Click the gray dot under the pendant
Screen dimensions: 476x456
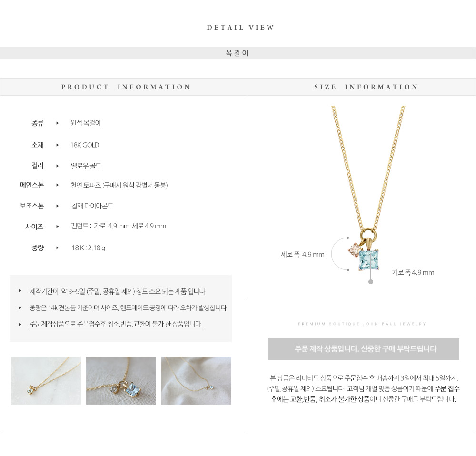[x=371, y=282]
